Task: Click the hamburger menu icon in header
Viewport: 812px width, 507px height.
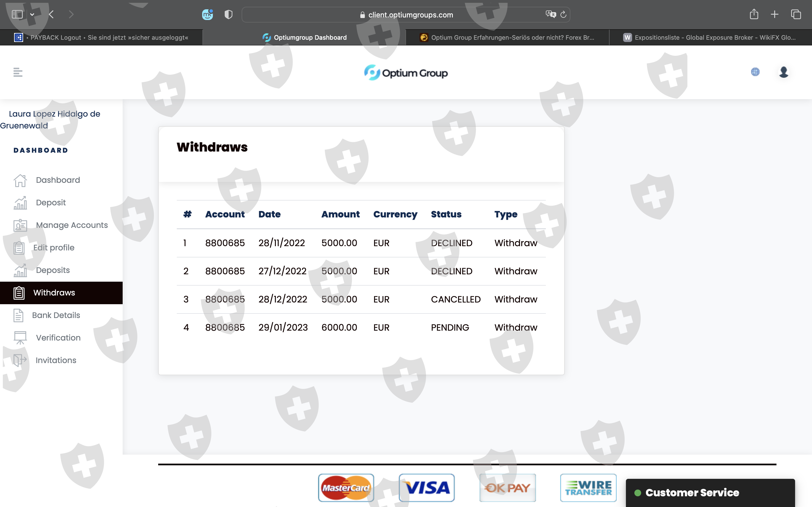Action: [18, 72]
